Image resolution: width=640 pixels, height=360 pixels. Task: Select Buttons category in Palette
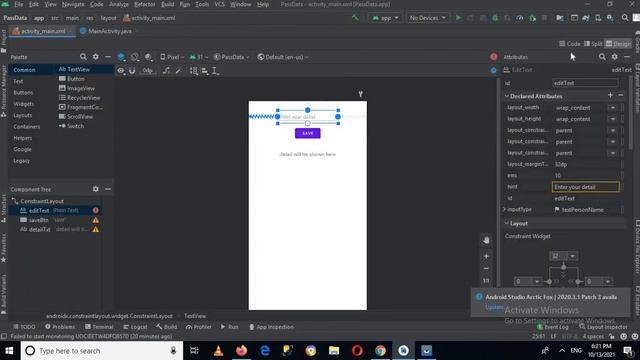click(x=23, y=93)
